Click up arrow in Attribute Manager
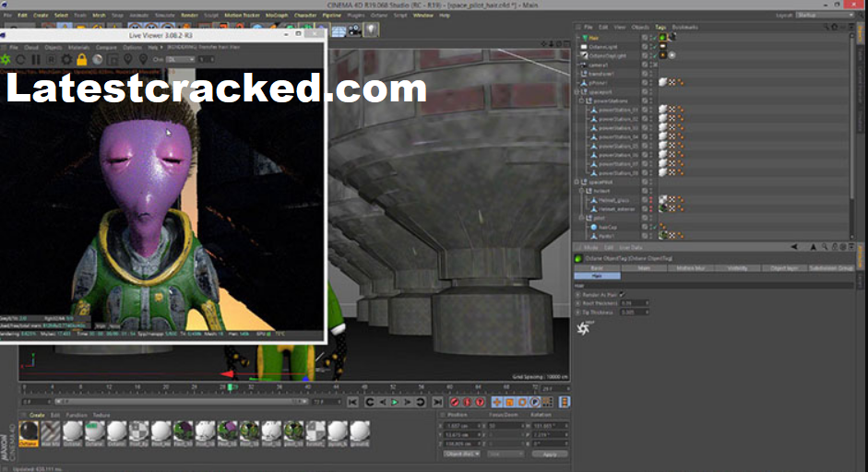 814,247
